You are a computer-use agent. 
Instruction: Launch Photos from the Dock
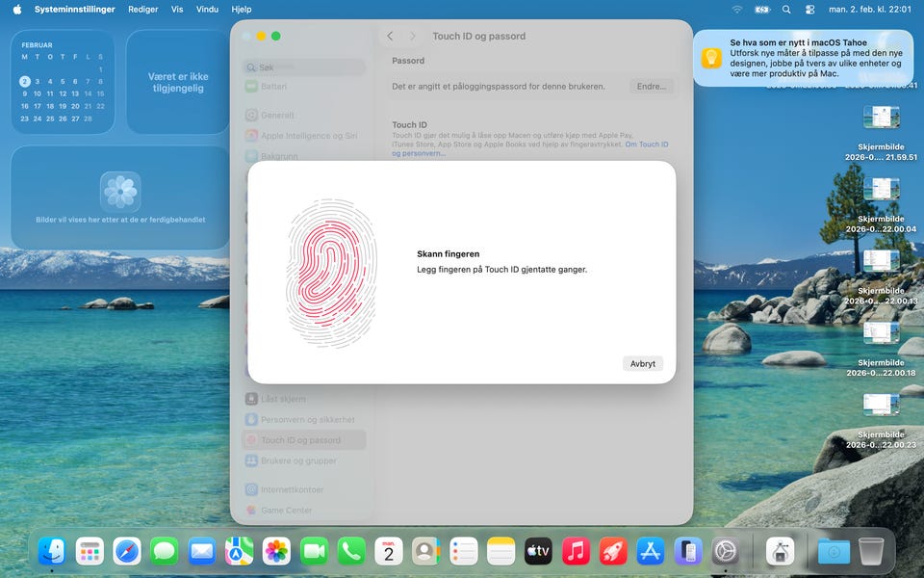pos(277,551)
